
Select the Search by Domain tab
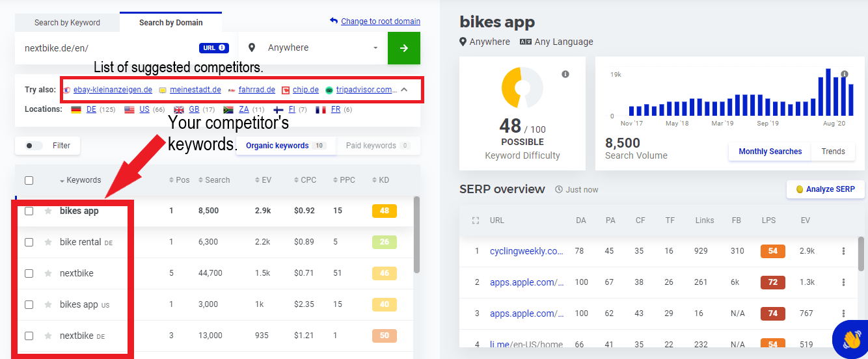point(171,22)
